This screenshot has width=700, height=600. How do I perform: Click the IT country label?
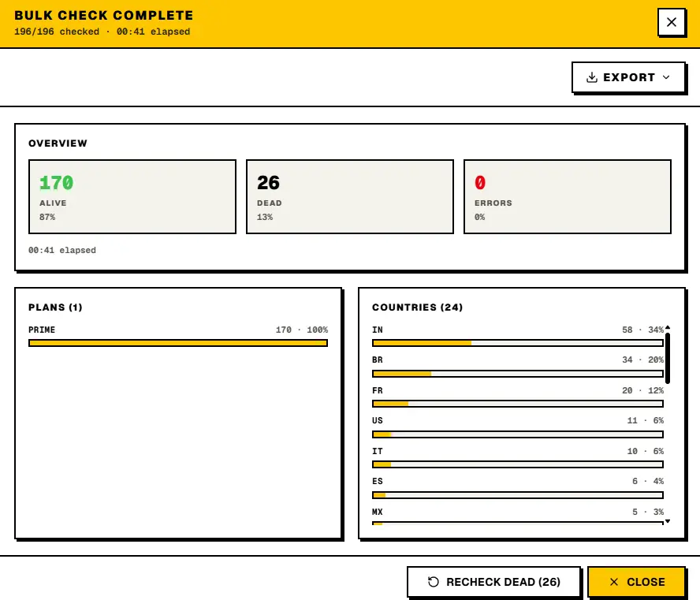[378, 451]
